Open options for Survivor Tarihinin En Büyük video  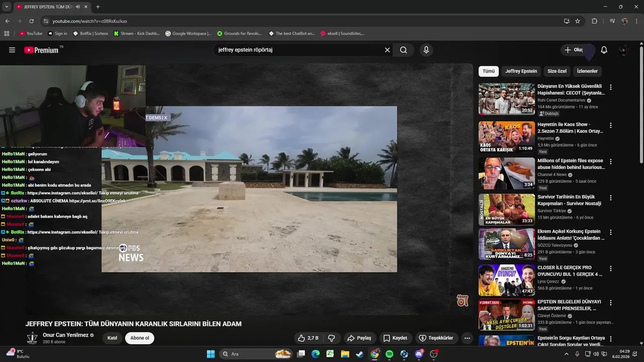pyautogui.click(x=611, y=198)
